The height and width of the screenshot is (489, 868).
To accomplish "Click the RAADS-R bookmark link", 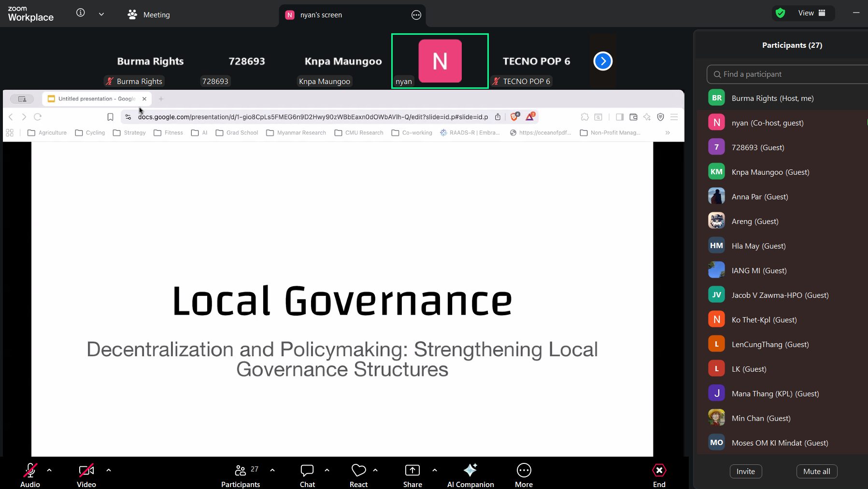I will (x=470, y=133).
